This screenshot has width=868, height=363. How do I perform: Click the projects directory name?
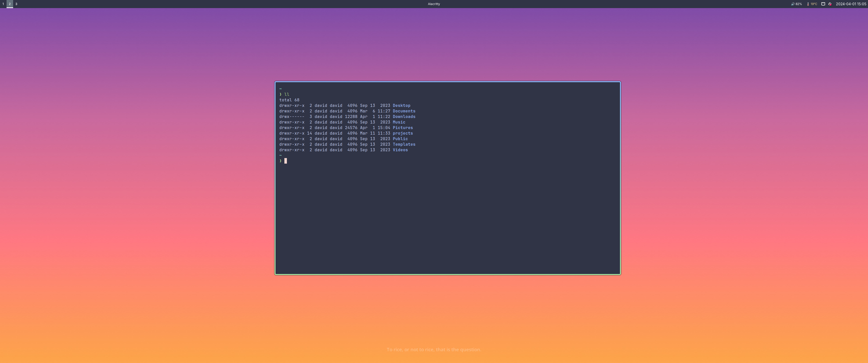pyautogui.click(x=403, y=133)
